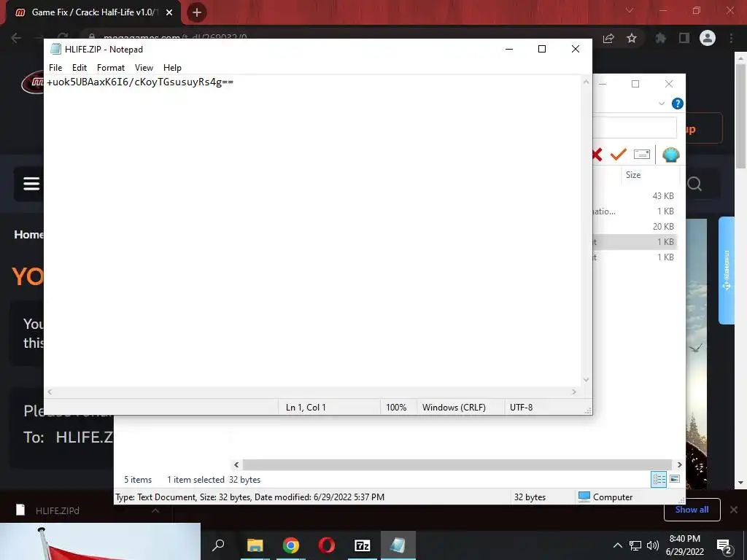Select the file row showing 20 KB
This screenshot has height=560, width=747.
635,226
